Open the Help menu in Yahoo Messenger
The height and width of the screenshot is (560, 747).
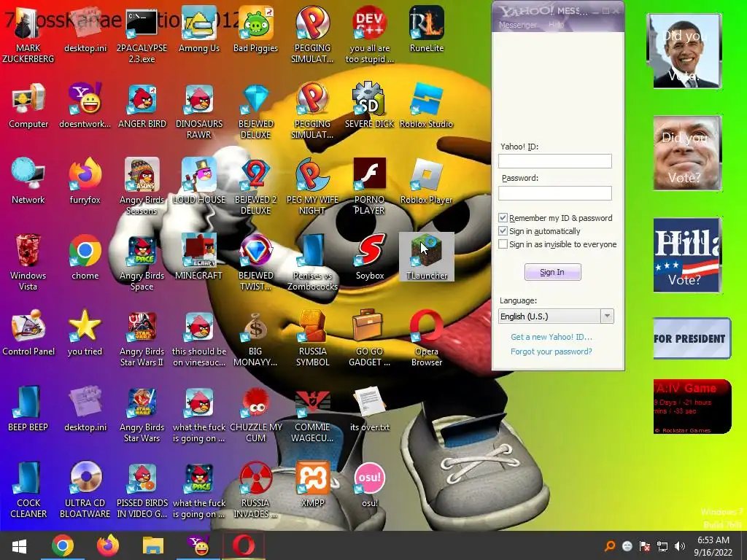[x=556, y=25]
